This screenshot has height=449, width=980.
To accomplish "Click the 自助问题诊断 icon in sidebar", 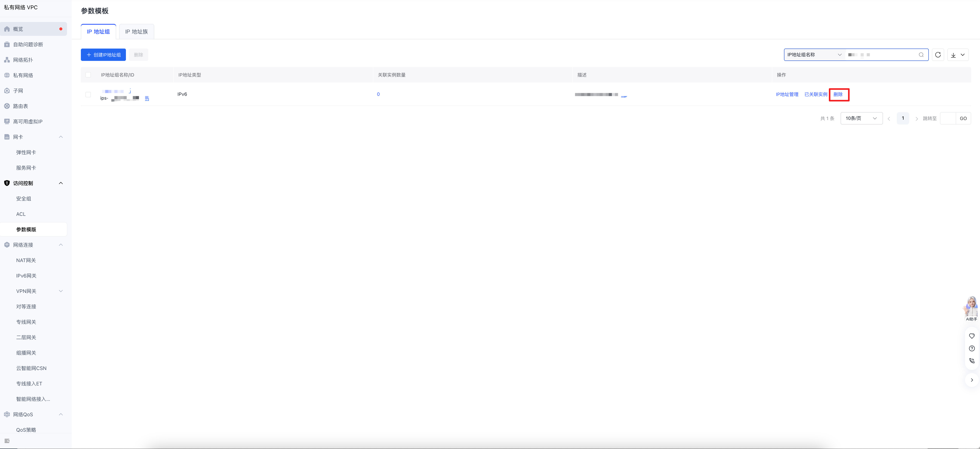I will [x=7, y=45].
